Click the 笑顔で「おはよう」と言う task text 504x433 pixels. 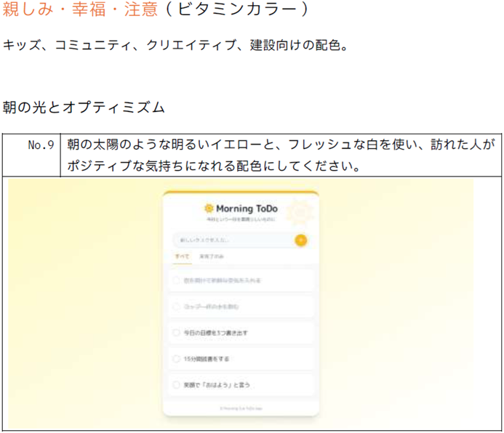217,384
